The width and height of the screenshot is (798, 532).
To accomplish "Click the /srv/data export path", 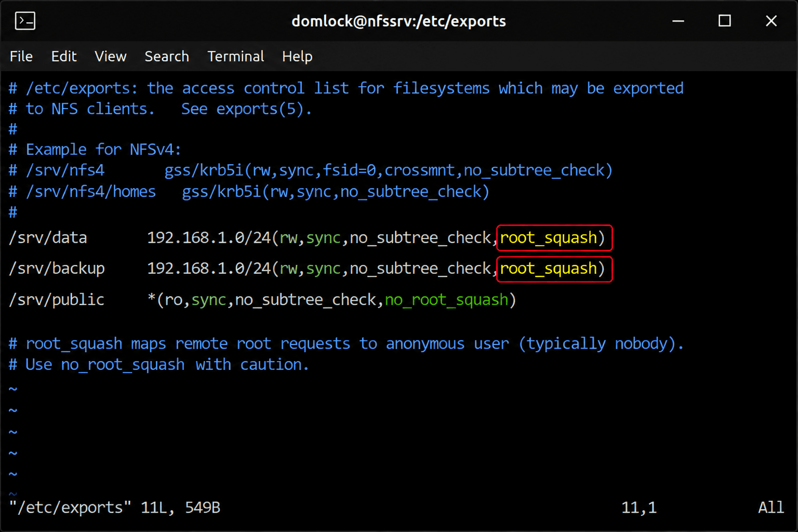I will pyautogui.click(x=48, y=238).
